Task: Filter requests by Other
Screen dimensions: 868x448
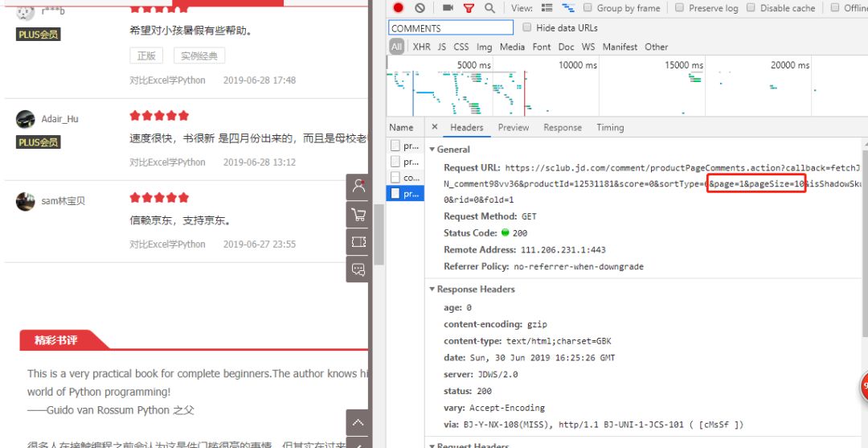Action: 657,47
